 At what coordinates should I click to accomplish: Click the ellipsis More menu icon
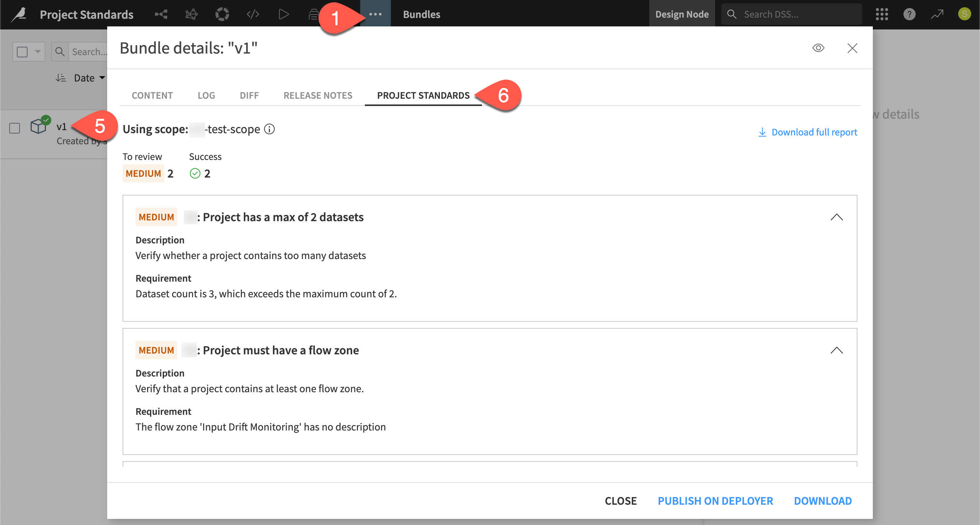[x=375, y=14]
